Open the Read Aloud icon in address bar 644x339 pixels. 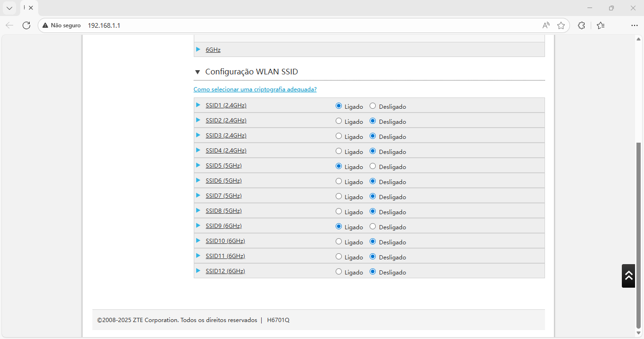[x=546, y=25]
